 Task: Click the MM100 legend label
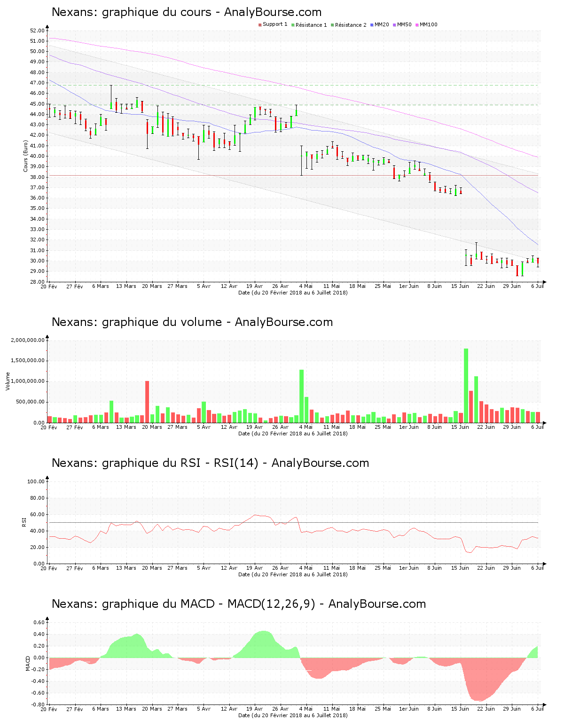pos(428,24)
